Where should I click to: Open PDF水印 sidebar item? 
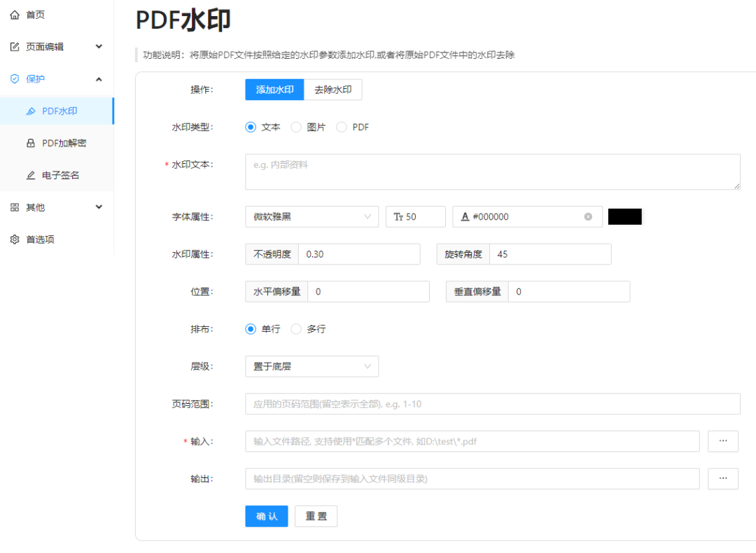pyautogui.click(x=57, y=111)
